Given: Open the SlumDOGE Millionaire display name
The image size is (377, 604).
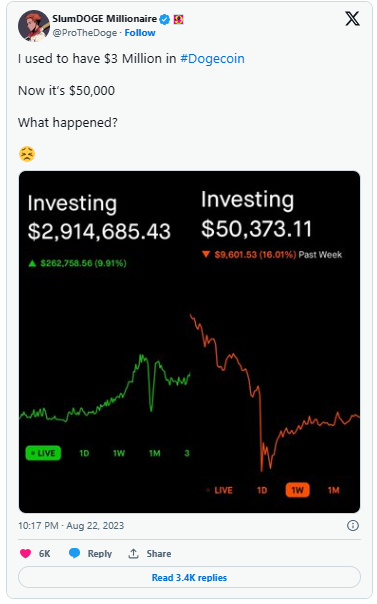Looking at the screenshot, I should pyautogui.click(x=104, y=18).
